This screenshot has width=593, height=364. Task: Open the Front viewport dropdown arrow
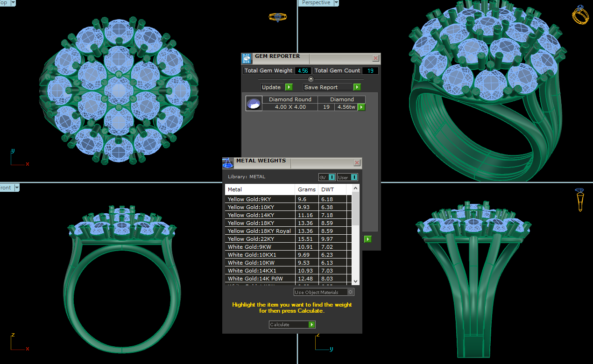[x=16, y=188]
